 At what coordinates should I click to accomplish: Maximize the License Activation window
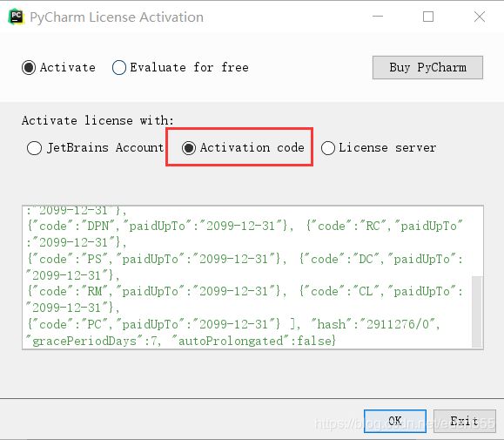point(427,17)
